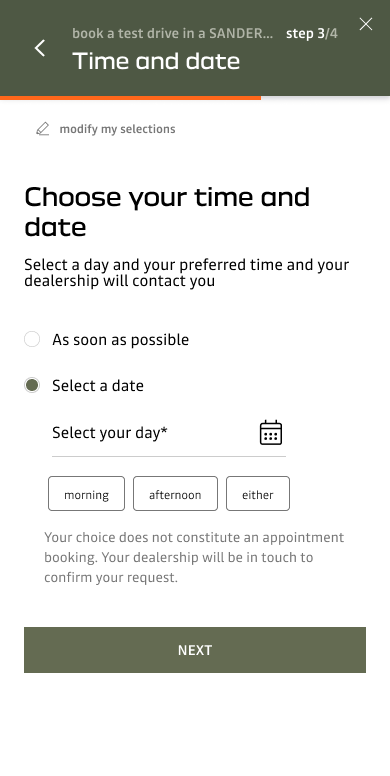
Task: Click the orange step progress bar
Action: 131,98
